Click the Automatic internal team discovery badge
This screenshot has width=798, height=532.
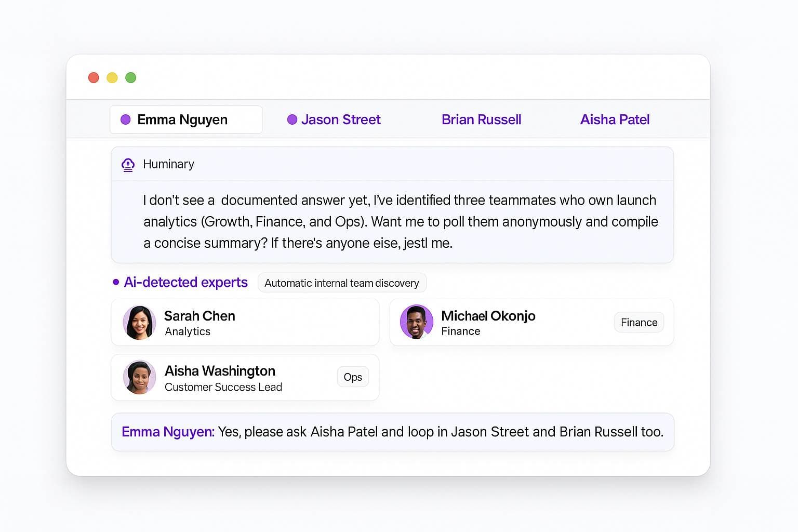341,283
